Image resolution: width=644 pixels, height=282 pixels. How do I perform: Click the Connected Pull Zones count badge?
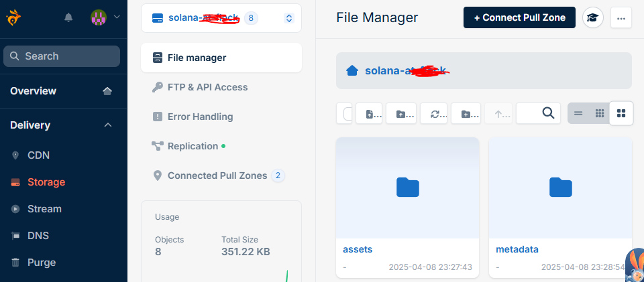[x=278, y=176]
